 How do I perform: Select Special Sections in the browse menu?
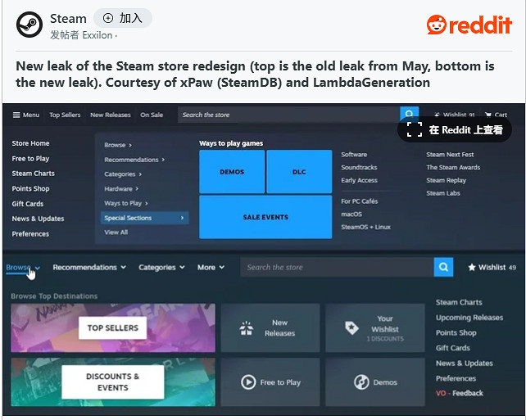tap(144, 218)
